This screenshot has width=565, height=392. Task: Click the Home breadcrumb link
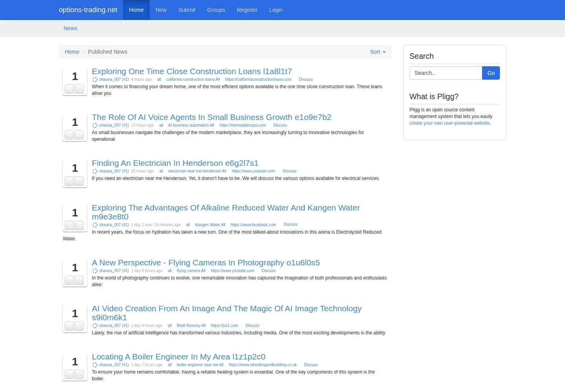pyautogui.click(x=72, y=52)
